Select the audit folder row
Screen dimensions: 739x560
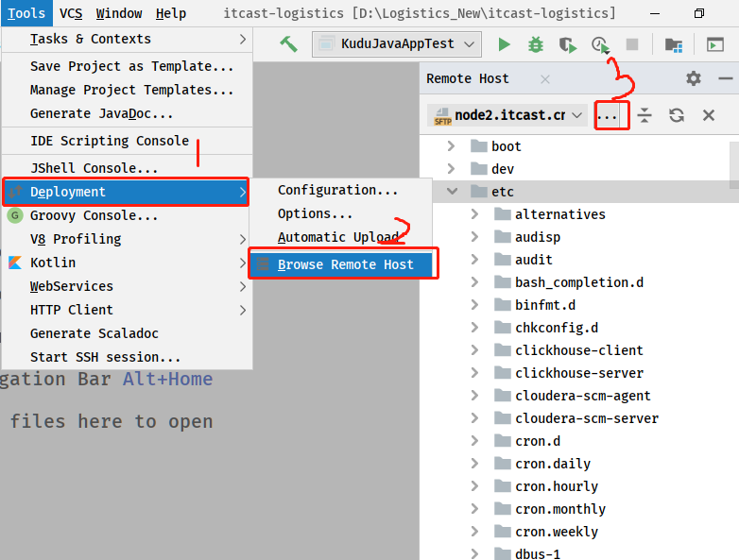click(579, 260)
